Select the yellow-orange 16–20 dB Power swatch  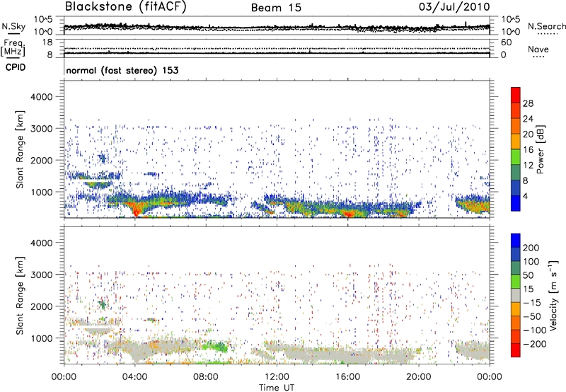(516, 142)
